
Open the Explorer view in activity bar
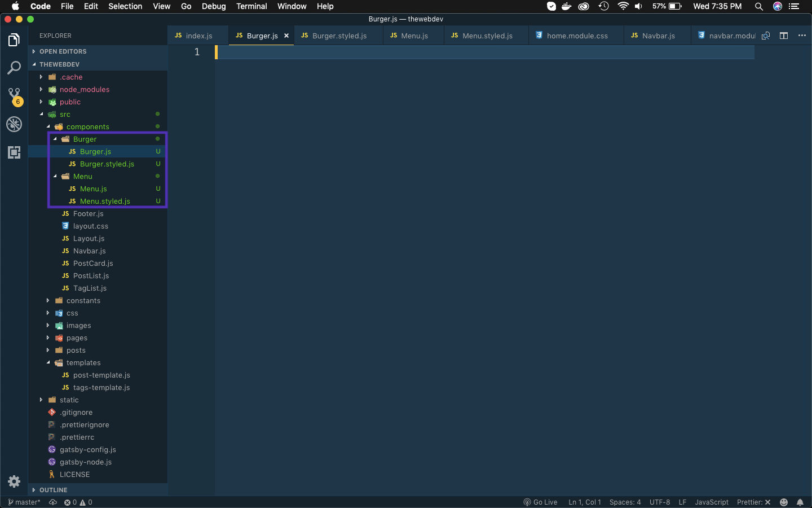pyautogui.click(x=14, y=40)
